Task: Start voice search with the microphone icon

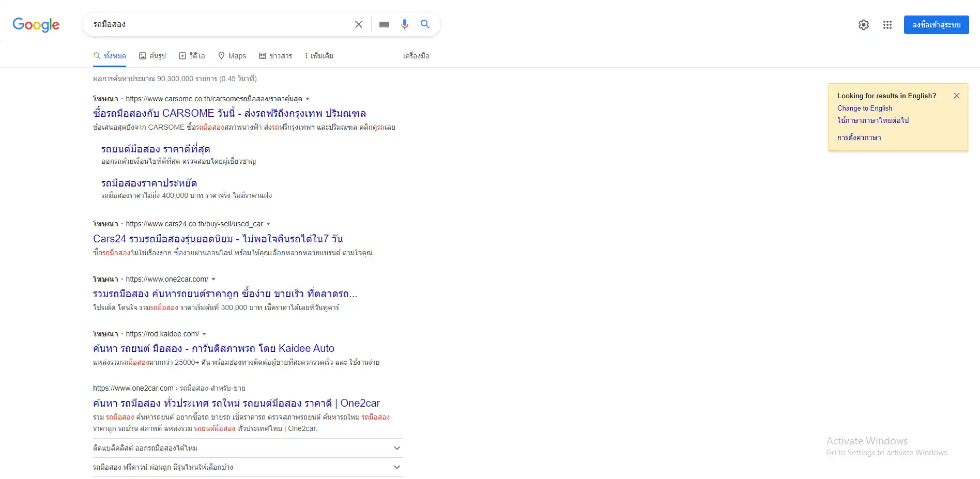Action: (405, 24)
